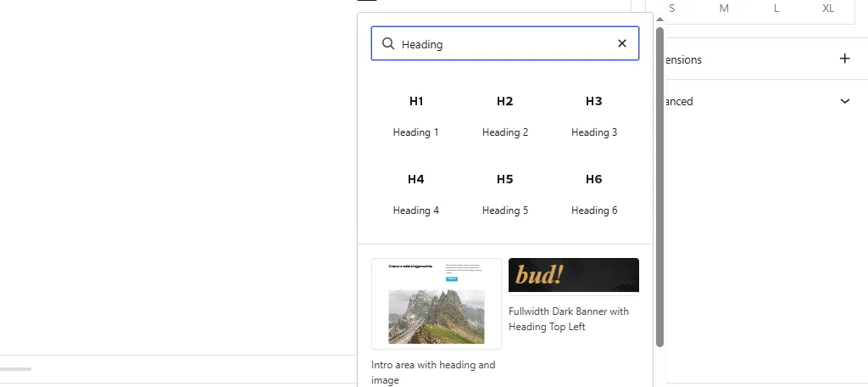Insert the Heading 3 block
The height and width of the screenshot is (387, 868).
coord(594,116)
